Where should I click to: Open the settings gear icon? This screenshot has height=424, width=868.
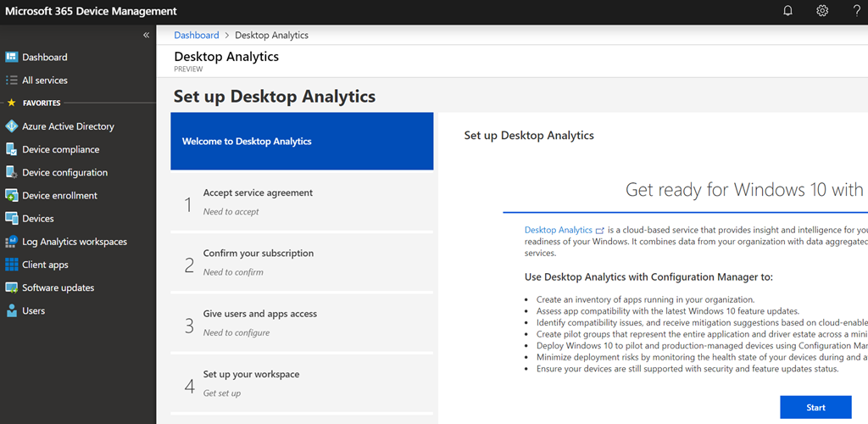tap(821, 11)
